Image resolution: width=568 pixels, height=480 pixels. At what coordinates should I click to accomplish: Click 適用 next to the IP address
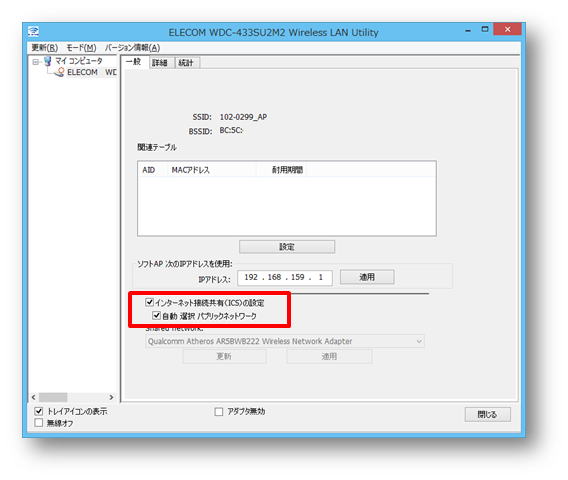367,277
